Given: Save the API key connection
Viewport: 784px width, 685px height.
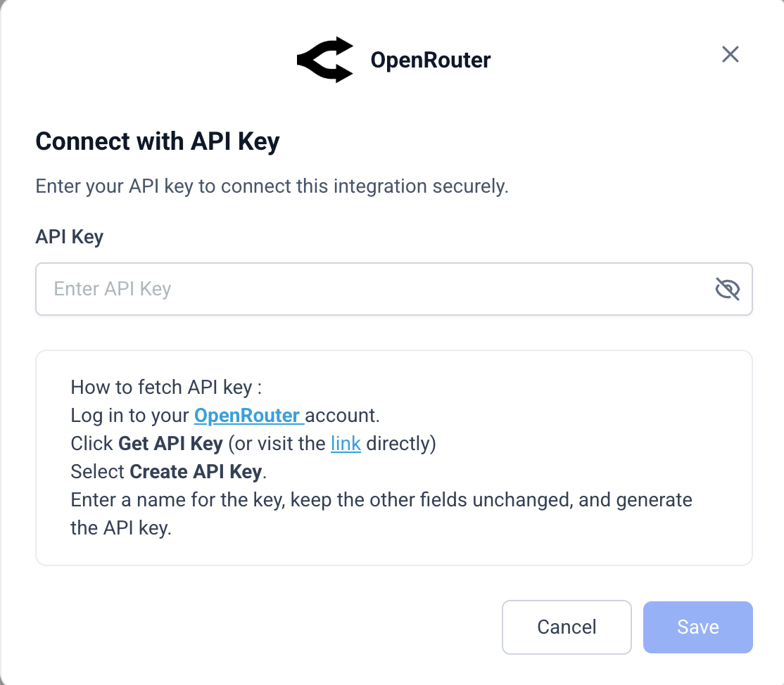Looking at the screenshot, I should (697, 627).
